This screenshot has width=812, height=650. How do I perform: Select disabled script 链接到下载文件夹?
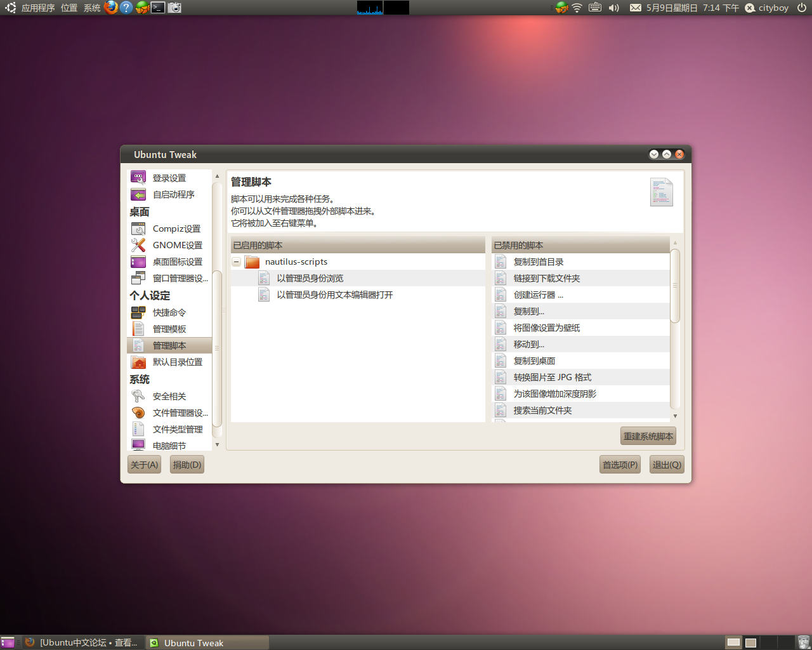tap(580, 278)
